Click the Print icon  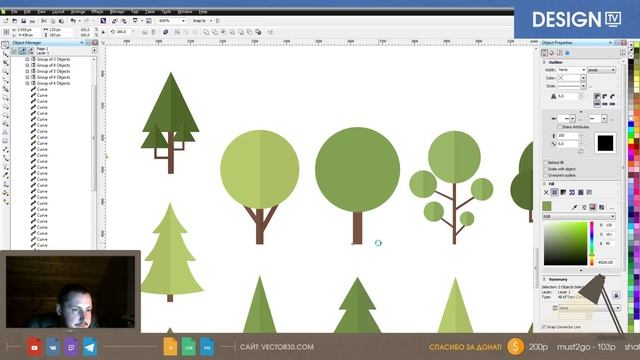coord(32,21)
